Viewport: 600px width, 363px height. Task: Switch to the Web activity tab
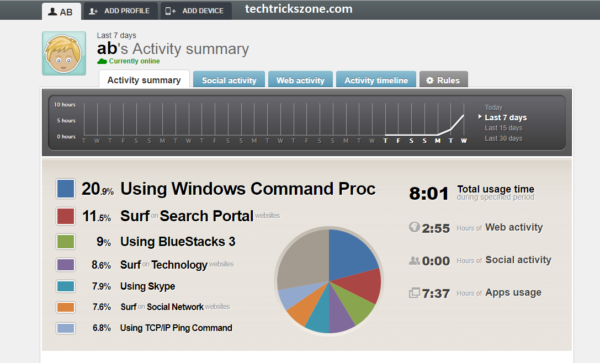click(300, 80)
